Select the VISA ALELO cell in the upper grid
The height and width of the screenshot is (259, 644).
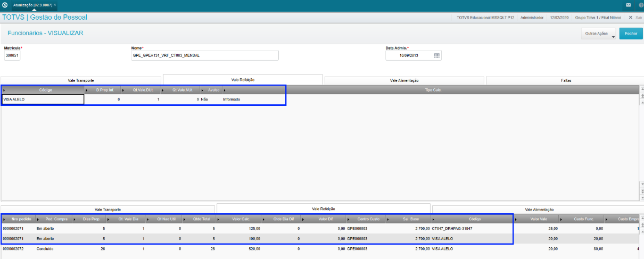[43, 99]
